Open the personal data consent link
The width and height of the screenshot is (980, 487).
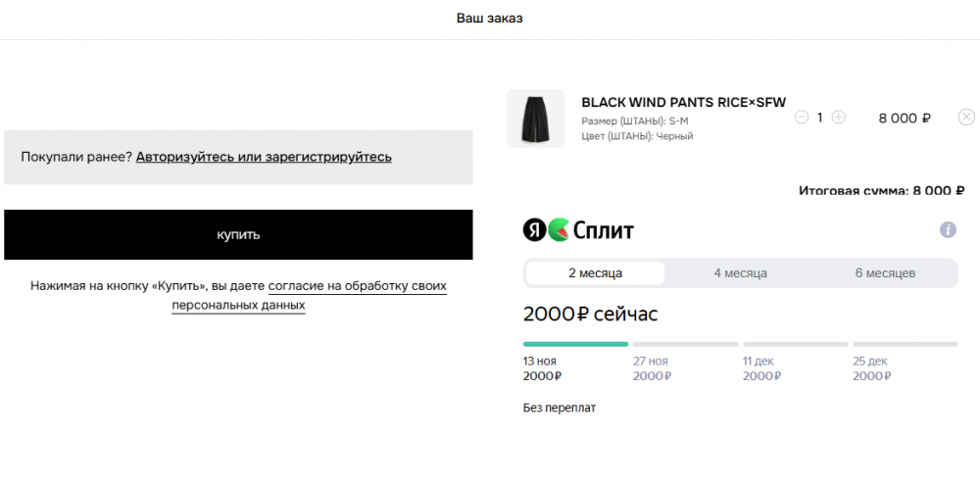coord(357,287)
